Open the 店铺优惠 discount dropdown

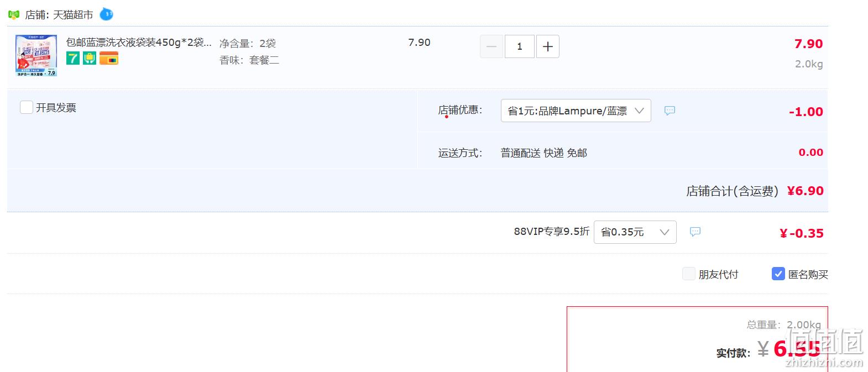click(x=576, y=111)
